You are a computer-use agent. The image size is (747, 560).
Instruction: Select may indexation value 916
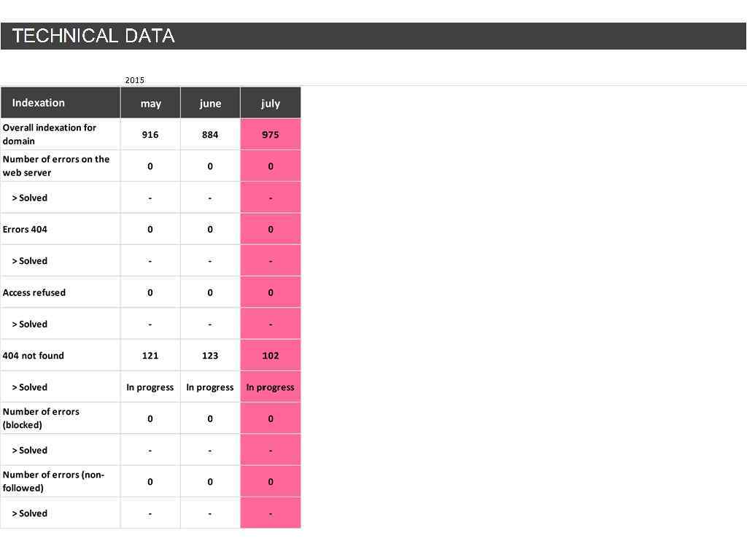(150, 135)
